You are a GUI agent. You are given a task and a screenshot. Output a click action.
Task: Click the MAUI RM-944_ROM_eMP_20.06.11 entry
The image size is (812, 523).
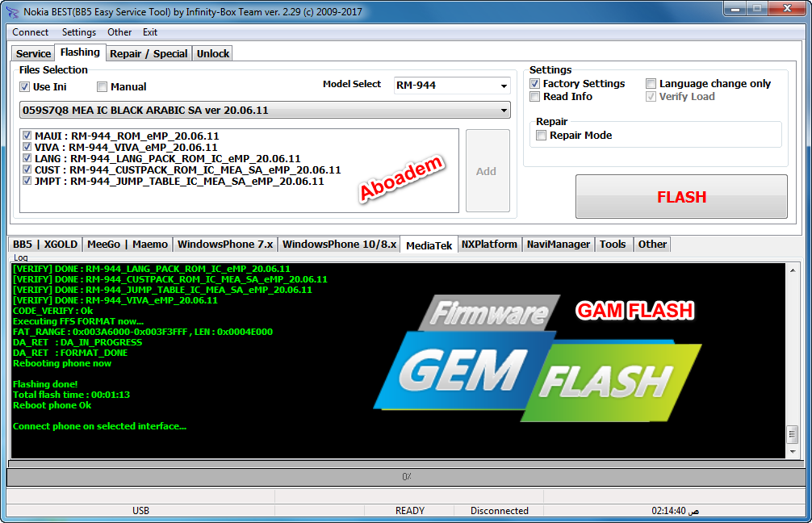click(x=127, y=136)
